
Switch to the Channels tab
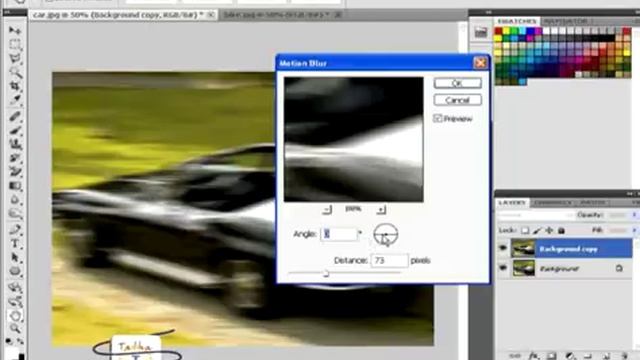[x=553, y=202]
